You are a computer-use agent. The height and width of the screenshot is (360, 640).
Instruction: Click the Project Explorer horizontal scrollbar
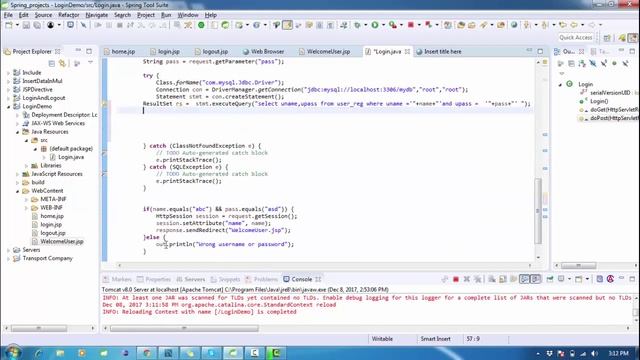pyautogui.click(x=39, y=328)
